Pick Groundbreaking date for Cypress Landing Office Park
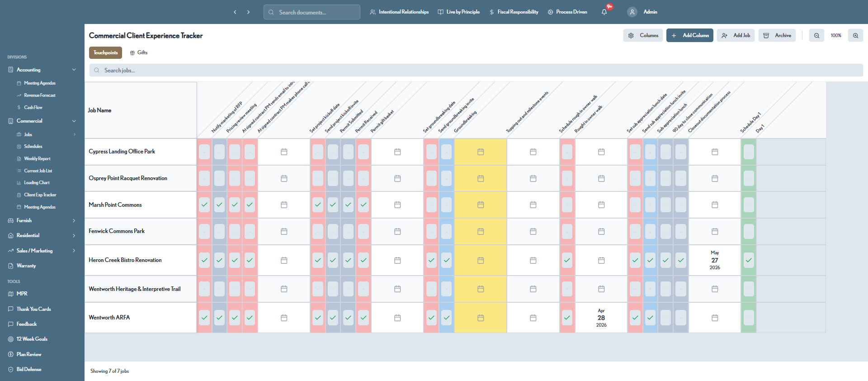 tap(481, 152)
